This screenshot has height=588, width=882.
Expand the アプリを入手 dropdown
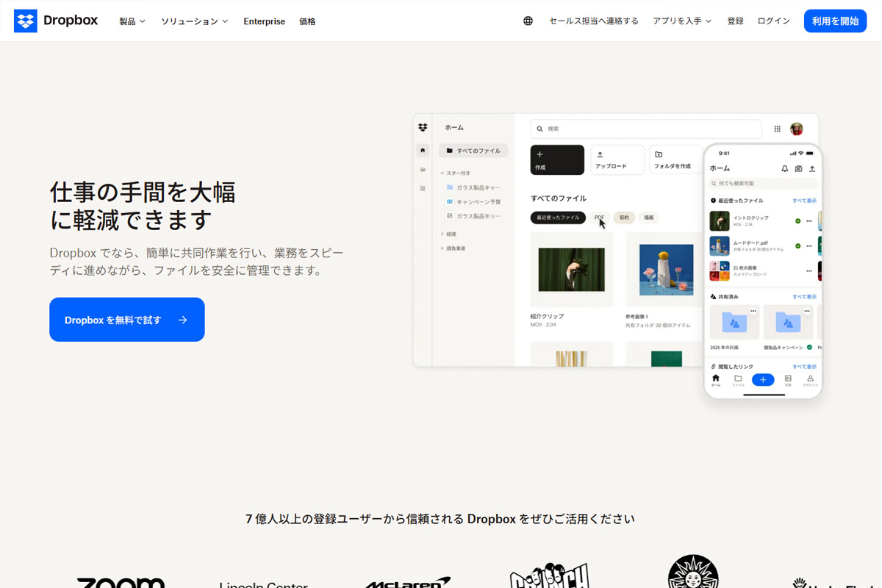pos(682,21)
